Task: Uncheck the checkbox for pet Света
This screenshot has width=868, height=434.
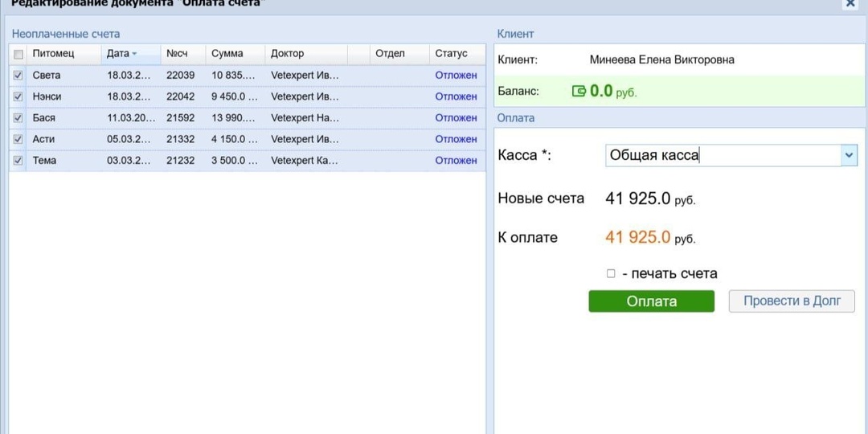Action: click(x=18, y=76)
